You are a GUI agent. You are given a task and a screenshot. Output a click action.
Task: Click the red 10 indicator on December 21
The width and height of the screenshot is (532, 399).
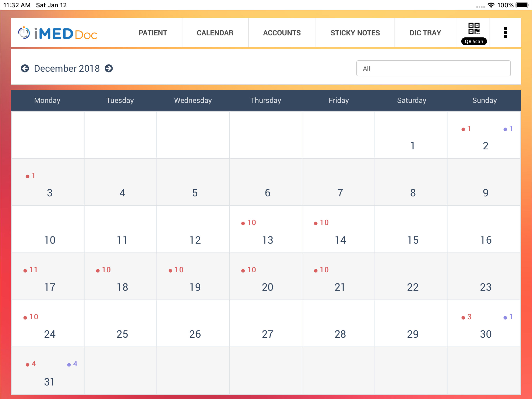321,270
